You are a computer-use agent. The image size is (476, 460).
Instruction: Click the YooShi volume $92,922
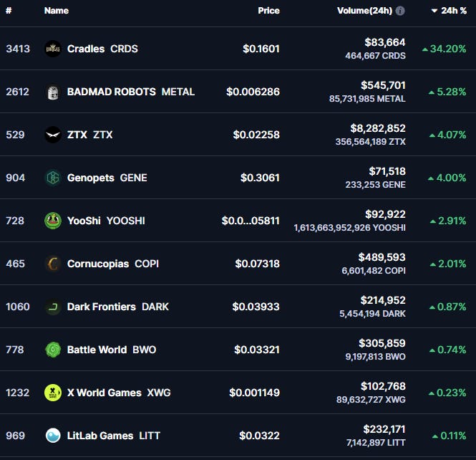click(385, 214)
